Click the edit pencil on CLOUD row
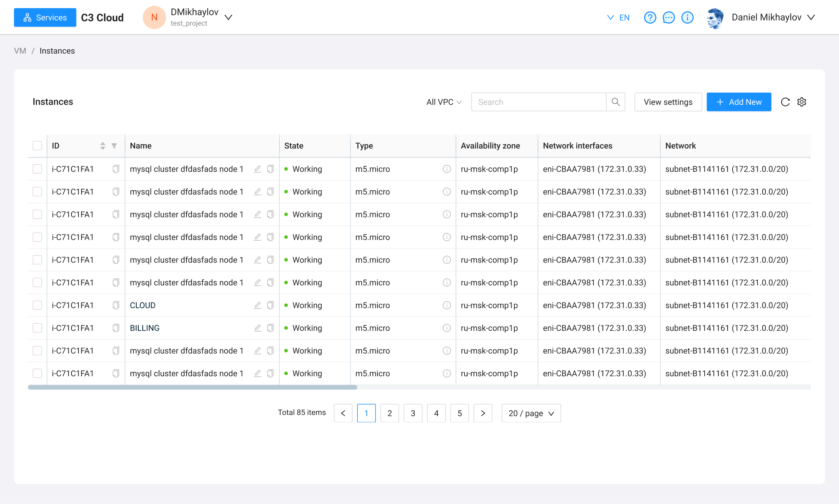The image size is (839, 504). [x=257, y=305]
